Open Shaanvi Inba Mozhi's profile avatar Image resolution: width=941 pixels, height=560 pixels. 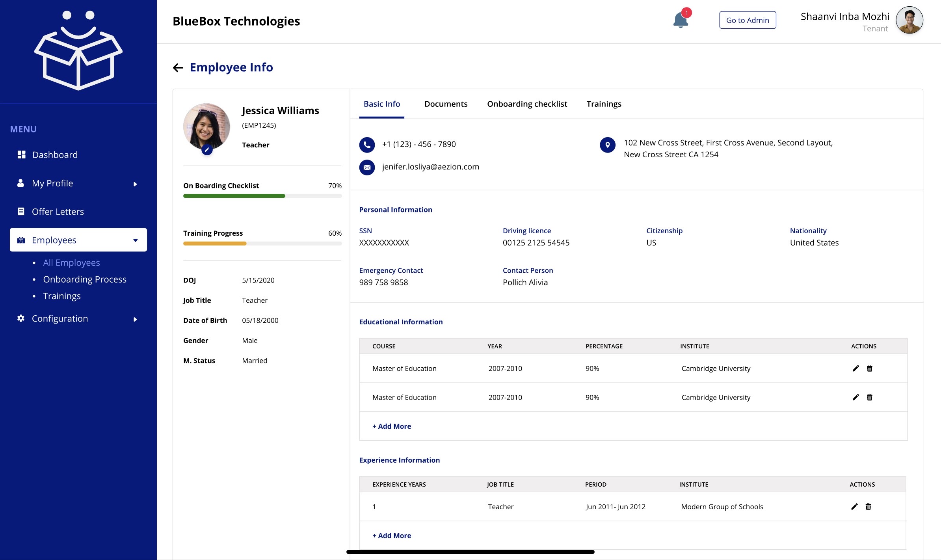[909, 20]
